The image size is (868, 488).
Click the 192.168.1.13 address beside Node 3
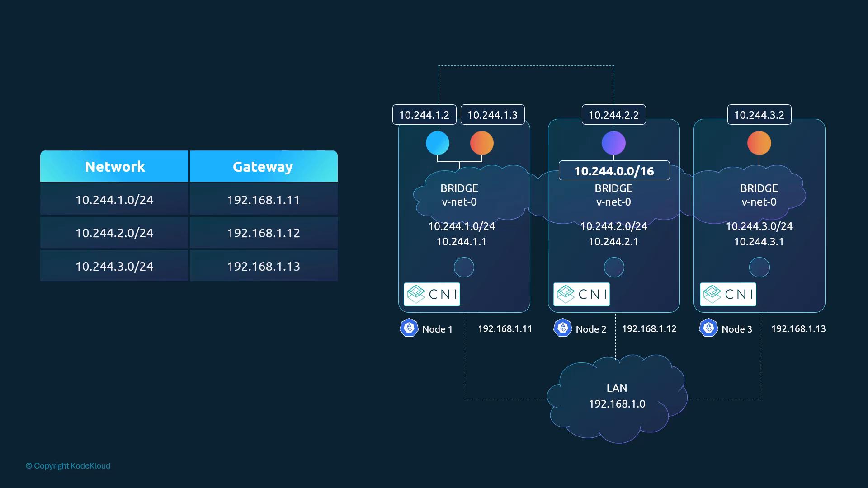point(798,329)
